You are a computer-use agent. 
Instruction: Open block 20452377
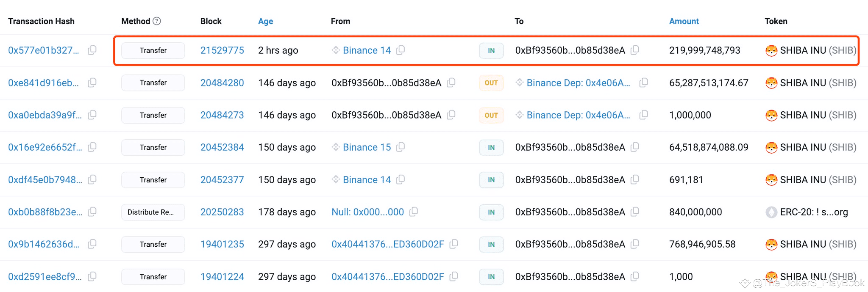pos(222,179)
